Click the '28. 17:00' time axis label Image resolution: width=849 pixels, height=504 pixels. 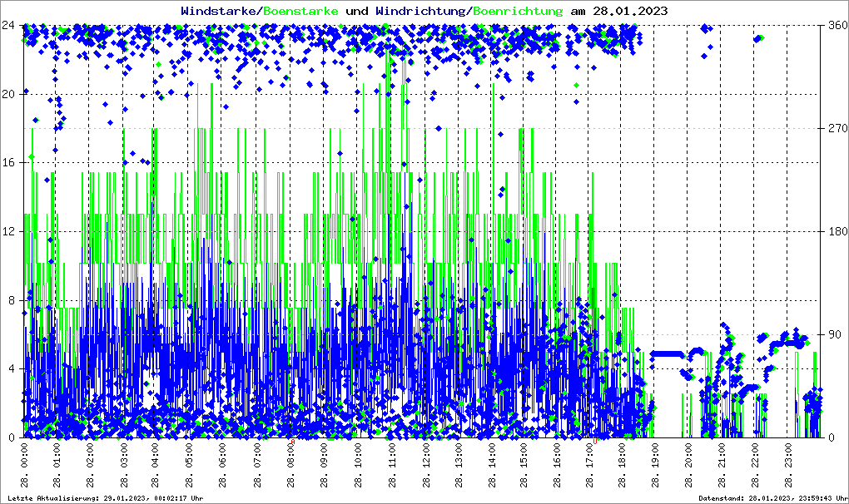point(589,465)
